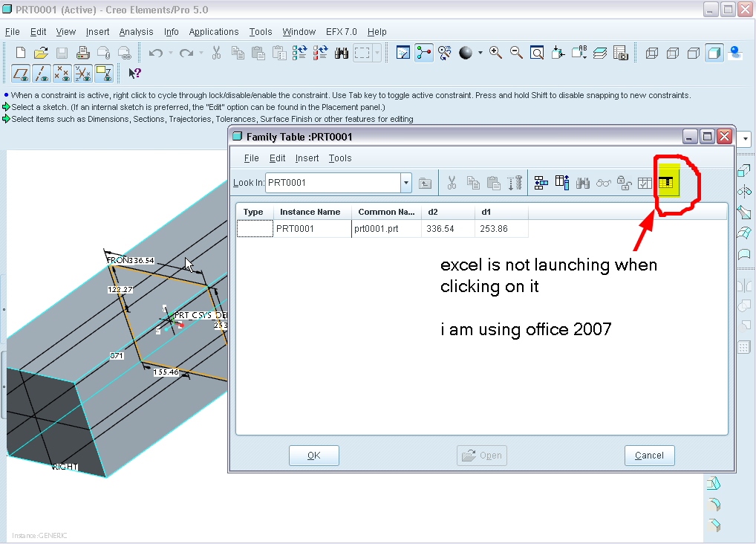Open the undo history dropdown arrow
Viewport: 756px width, 544px height.
171,53
